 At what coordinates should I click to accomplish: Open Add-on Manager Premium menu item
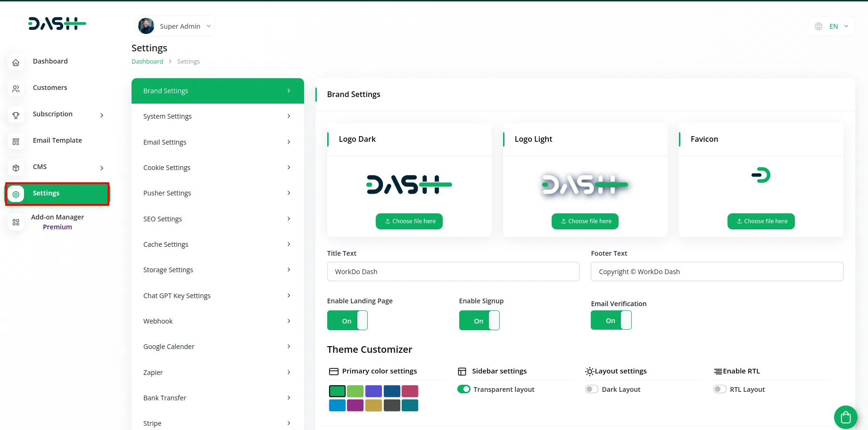point(57,222)
